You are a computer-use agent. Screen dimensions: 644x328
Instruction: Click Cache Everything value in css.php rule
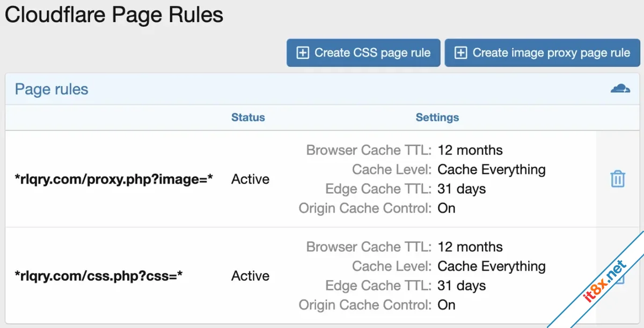[492, 266]
